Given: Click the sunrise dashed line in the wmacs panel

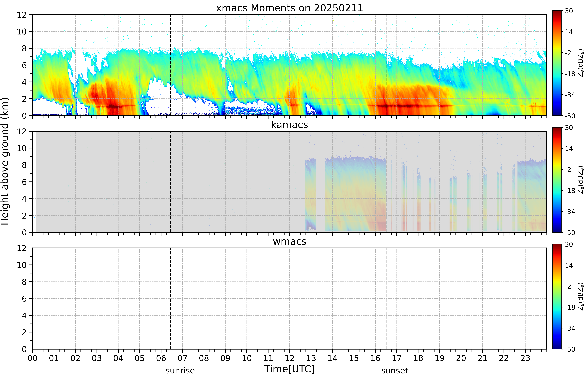Looking at the screenshot, I should point(170,299).
